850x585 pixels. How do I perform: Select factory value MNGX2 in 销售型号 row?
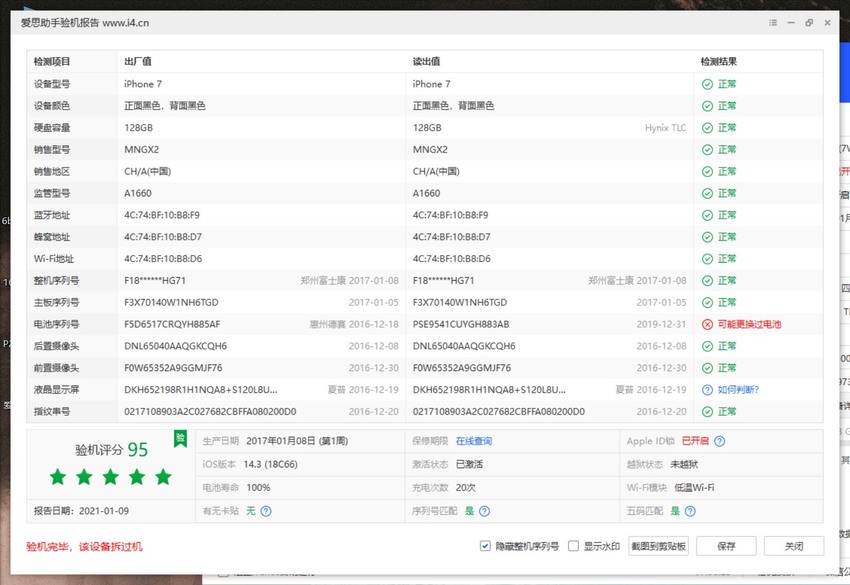[x=141, y=150]
